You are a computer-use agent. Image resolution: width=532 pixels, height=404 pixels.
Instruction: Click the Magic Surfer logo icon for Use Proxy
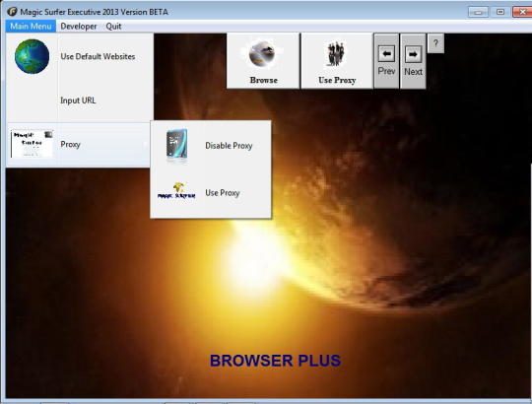tap(176, 191)
